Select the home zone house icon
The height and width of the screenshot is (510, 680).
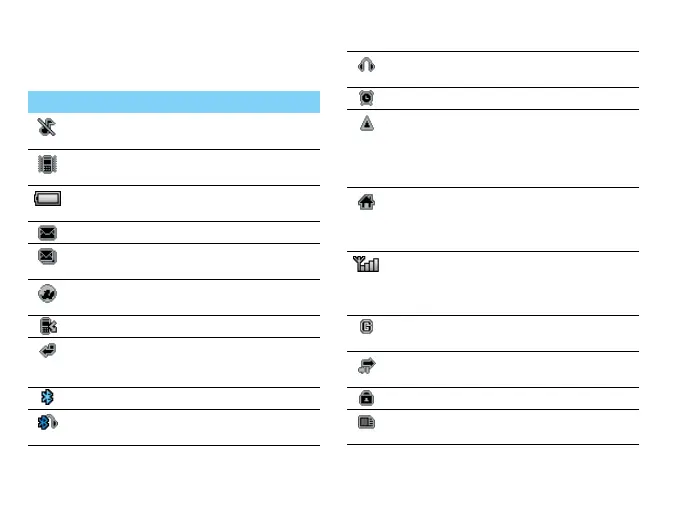pos(366,202)
